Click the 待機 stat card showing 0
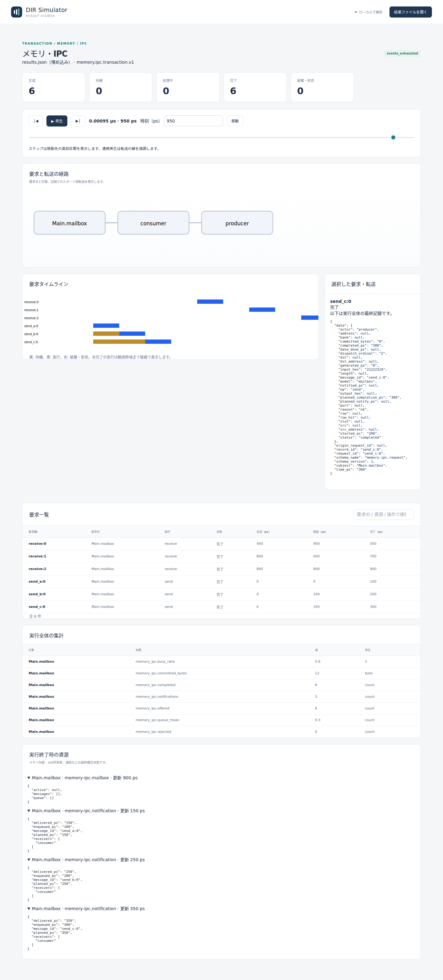Viewport: 443px width, 980px height. (x=121, y=87)
